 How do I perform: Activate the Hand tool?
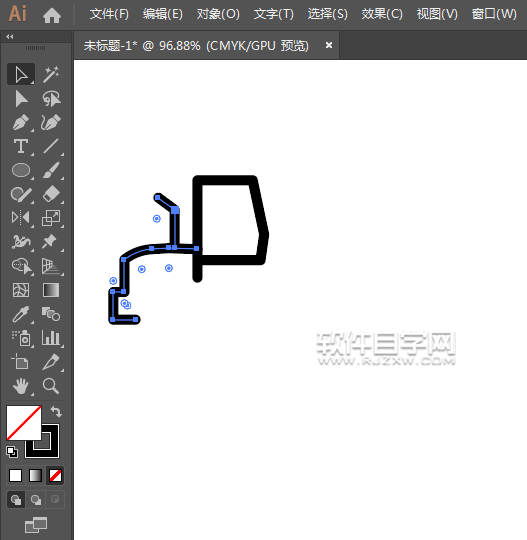click(x=21, y=386)
